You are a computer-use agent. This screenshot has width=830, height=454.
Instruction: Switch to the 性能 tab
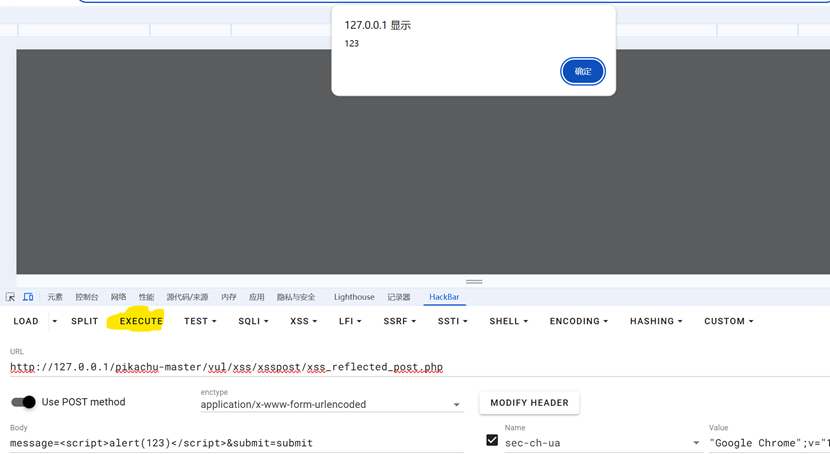tap(146, 297)
